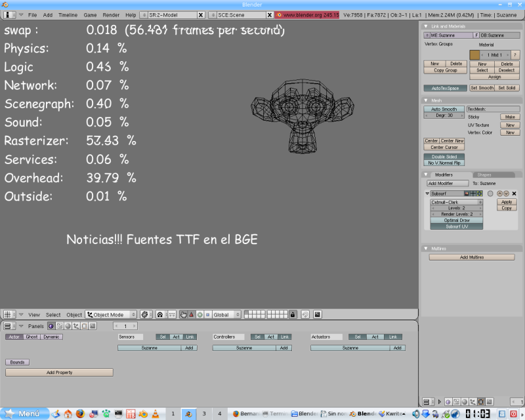Click the Blender logo in the title bar
Screen dimensions: 525x420
5,5
